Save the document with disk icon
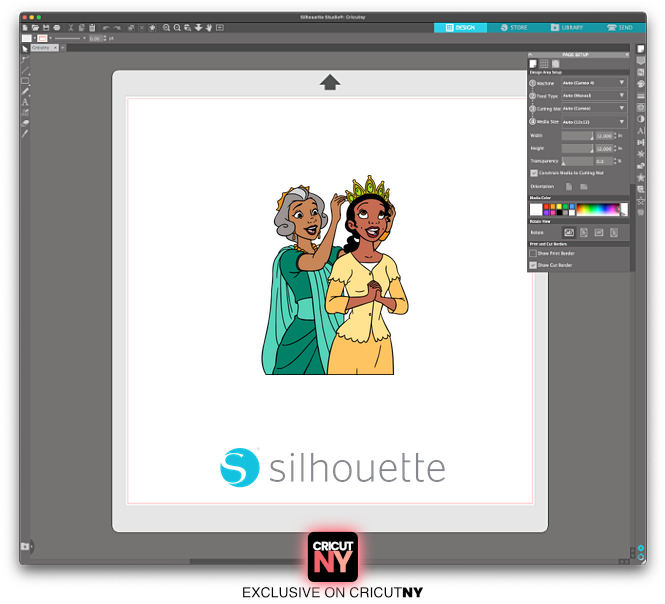Screen dimensions: 665x604 pos(46,28)
